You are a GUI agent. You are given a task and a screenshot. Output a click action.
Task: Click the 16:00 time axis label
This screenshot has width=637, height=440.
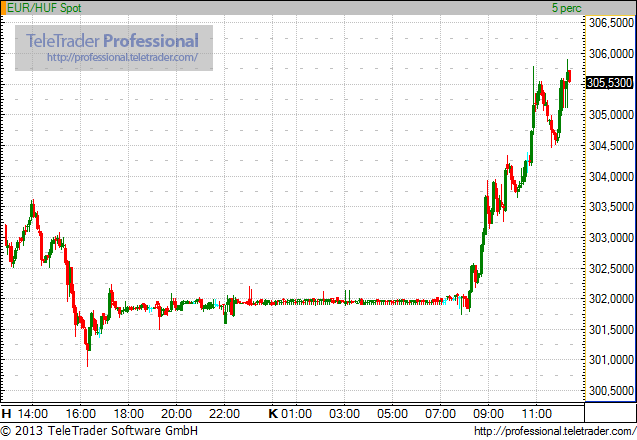pyautogui.click(x=80, y=414)
